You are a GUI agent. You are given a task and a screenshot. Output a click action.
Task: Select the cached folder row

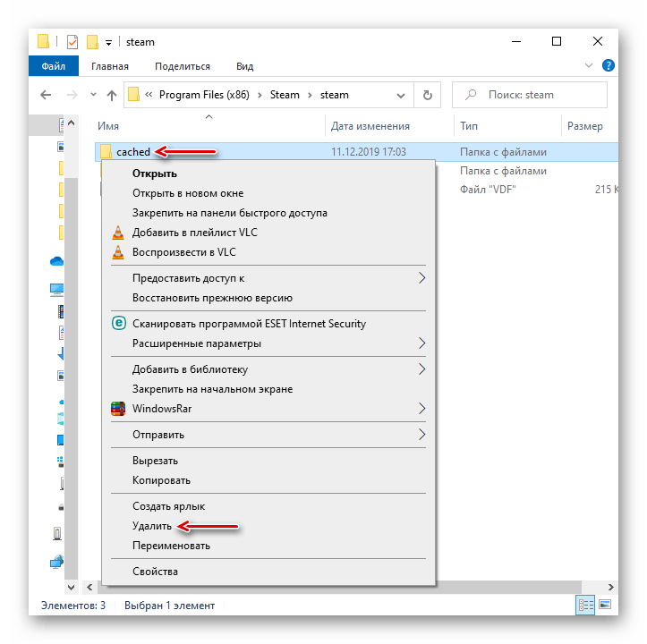click(x=356, y=152)
